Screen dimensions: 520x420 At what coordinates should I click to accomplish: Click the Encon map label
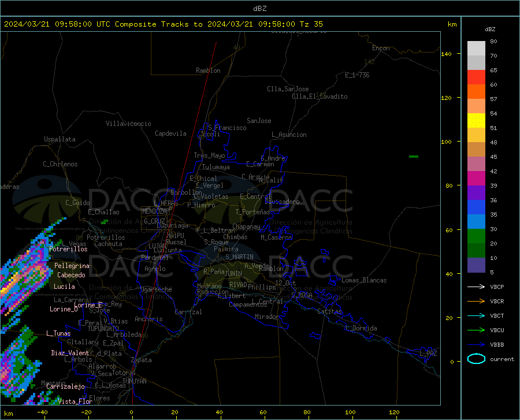(381, 48)
